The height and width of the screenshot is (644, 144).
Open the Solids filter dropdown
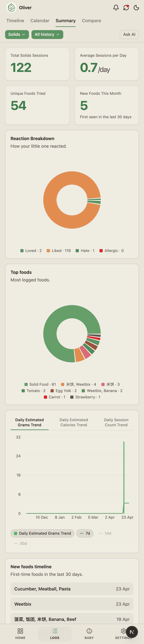pyautogui.click(x=17, y=35)
